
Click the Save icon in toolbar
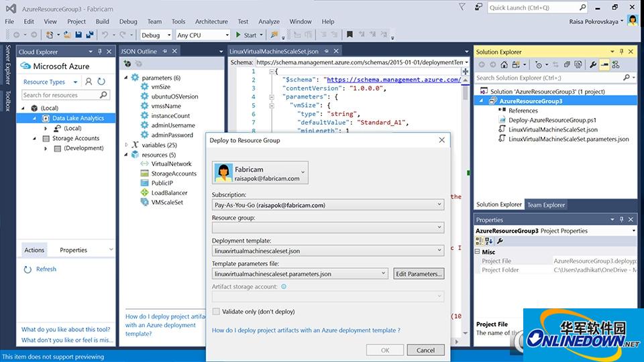point(78,36)
